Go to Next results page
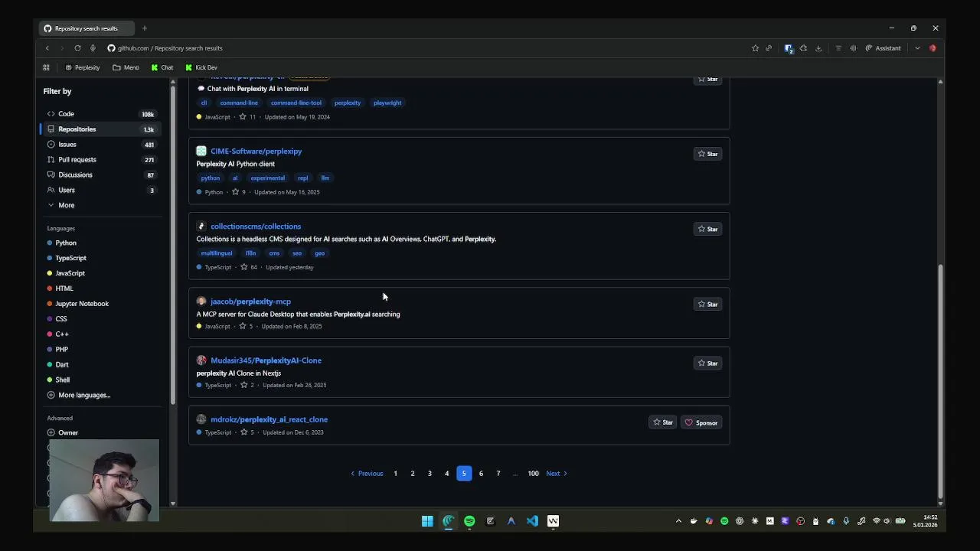980x551 pixels. [557, 474]
